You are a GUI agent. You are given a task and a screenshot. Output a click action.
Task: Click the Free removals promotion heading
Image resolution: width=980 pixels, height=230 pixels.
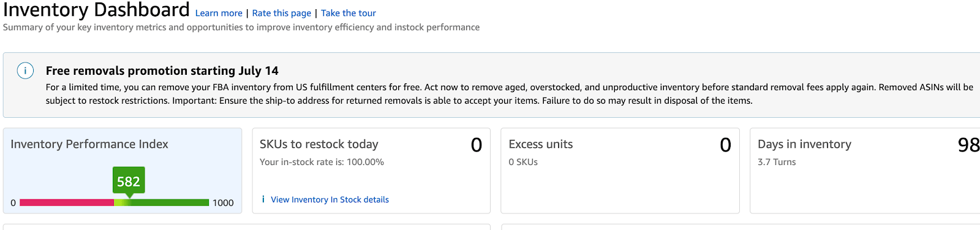coord(162,71)
